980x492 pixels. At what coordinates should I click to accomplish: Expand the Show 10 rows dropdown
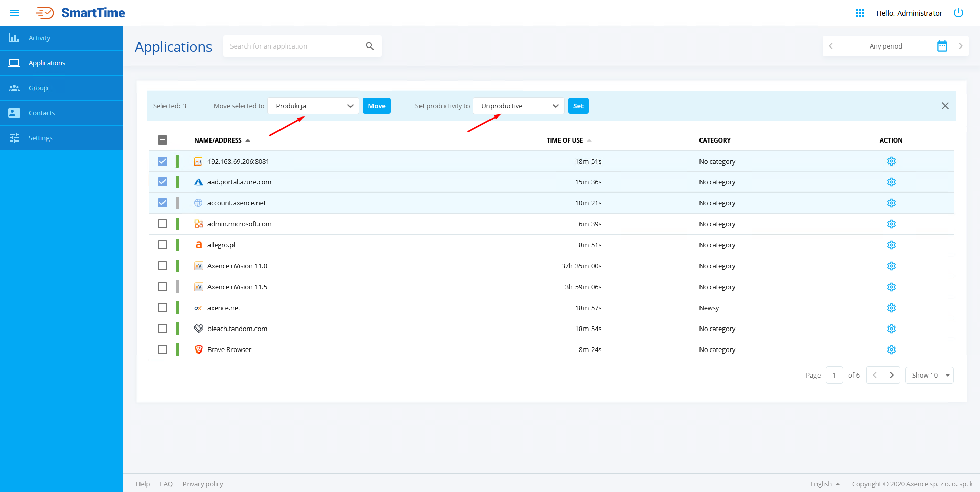click(x=929, y=375)
